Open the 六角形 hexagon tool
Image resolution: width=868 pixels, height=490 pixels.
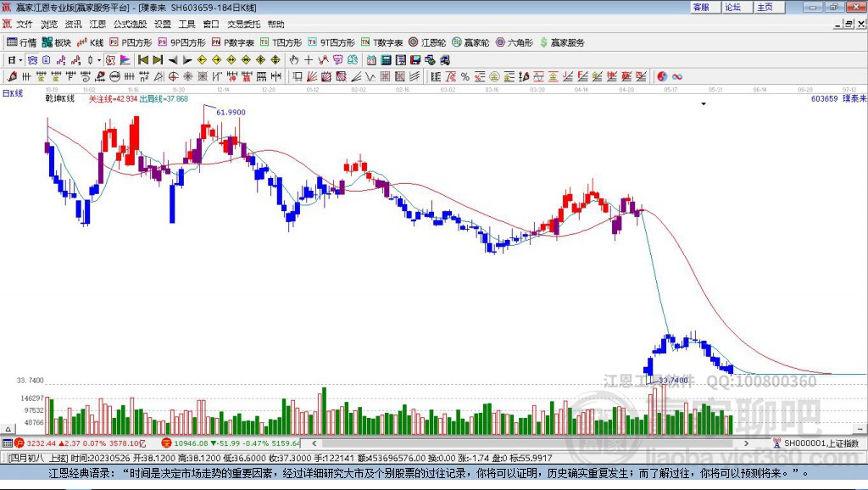[515, 42]
